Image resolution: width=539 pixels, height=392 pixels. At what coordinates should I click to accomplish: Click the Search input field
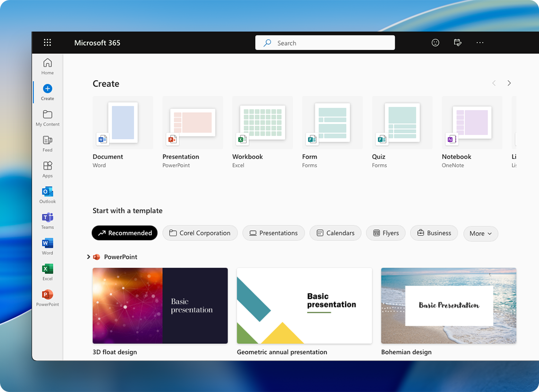click(330, 43)
